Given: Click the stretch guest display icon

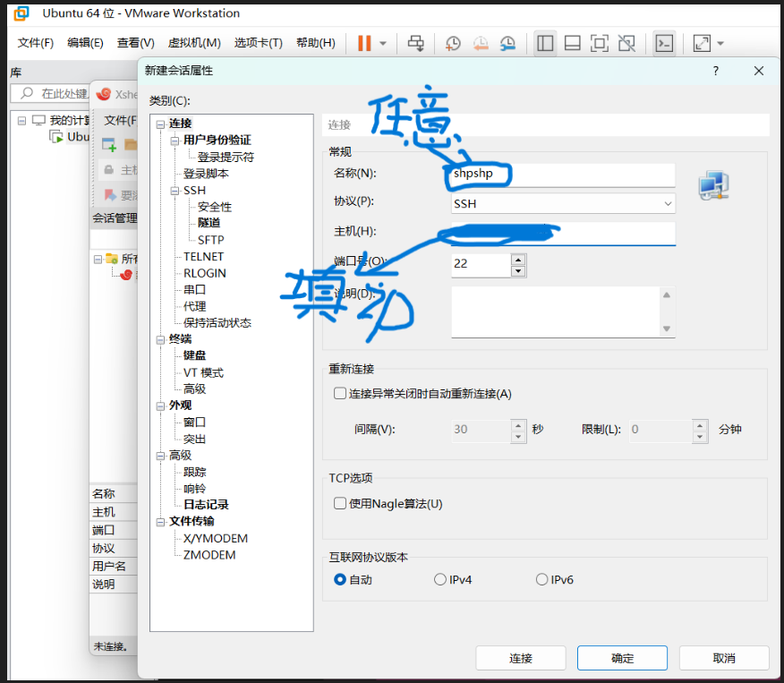Looking at the screenshot, I should 702,44.
